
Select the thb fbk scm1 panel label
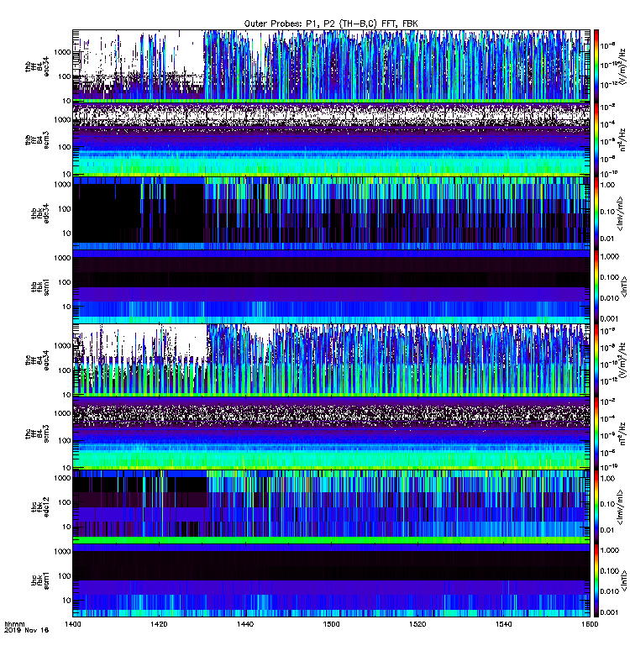(40, 286)
